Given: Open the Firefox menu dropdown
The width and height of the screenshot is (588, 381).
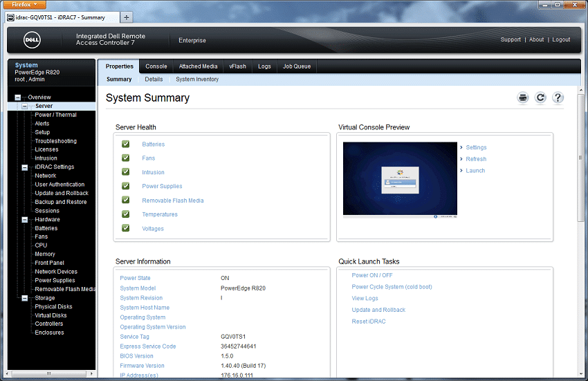Looking at the screenshot, I should click(x=25, y=5).
